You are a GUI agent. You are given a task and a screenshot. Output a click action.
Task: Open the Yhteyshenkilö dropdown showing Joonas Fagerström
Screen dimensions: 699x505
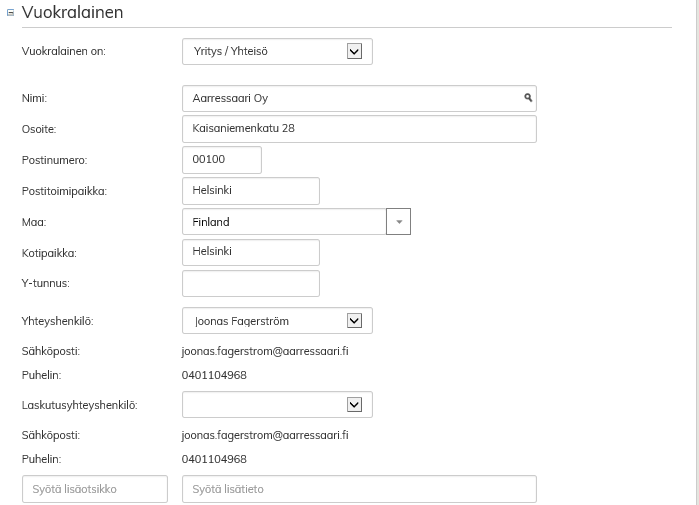tap(277, 321)
